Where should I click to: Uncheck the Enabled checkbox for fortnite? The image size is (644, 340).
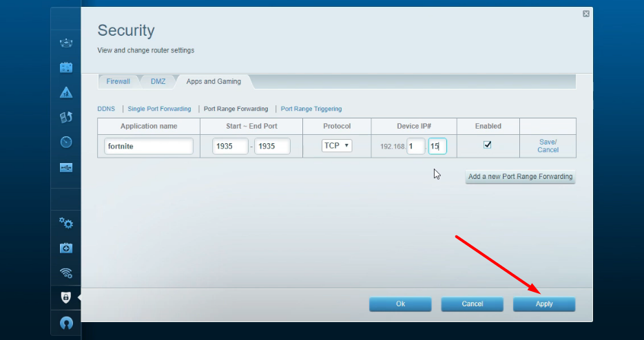pyautogui.click(x=488, y=145)
